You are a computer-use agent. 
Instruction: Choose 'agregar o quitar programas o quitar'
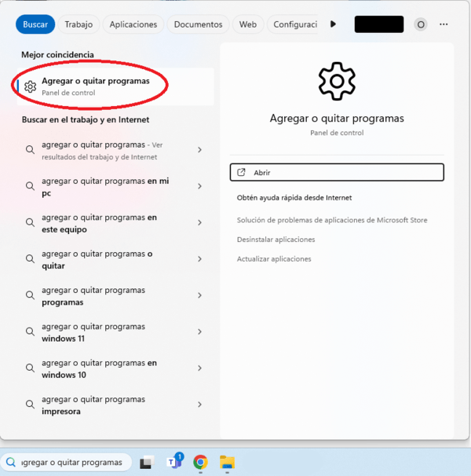click(x=115, y=259)
